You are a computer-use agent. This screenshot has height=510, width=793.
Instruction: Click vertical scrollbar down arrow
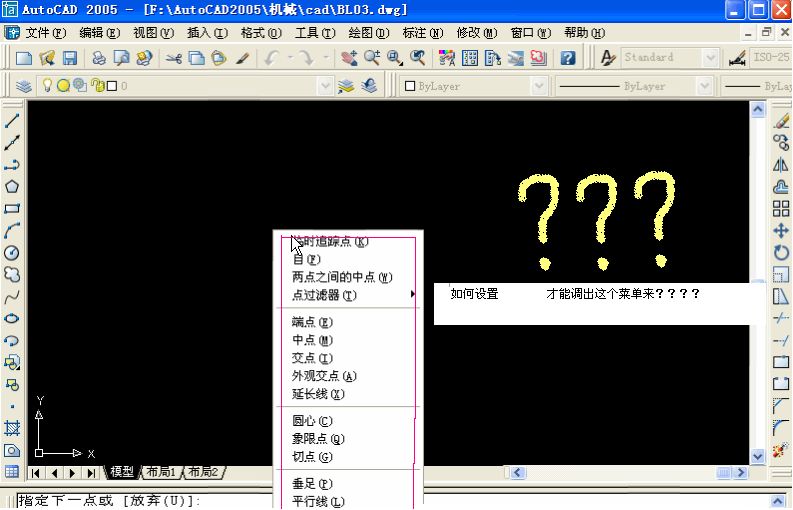(758, 456)
